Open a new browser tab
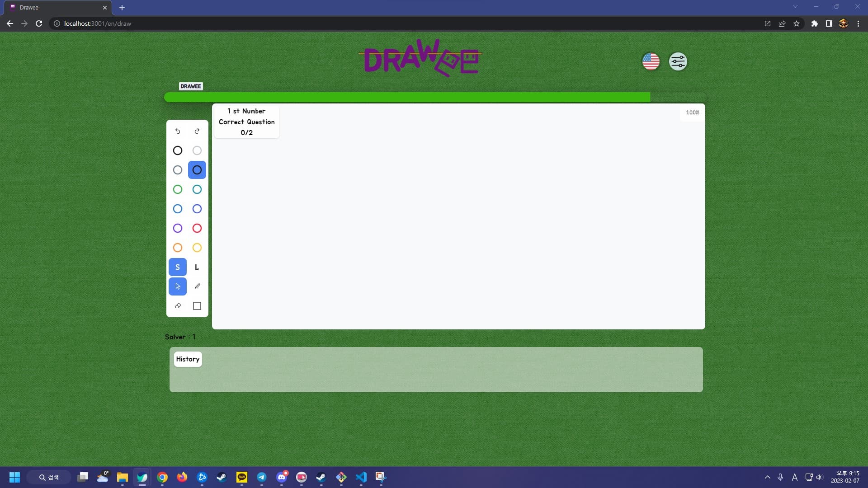 point(122,8)
